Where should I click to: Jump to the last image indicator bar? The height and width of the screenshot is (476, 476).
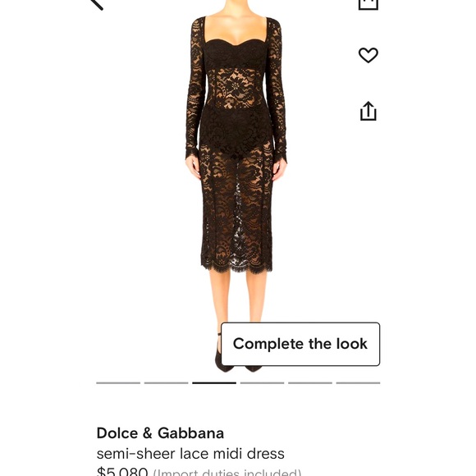pos(358,382)
